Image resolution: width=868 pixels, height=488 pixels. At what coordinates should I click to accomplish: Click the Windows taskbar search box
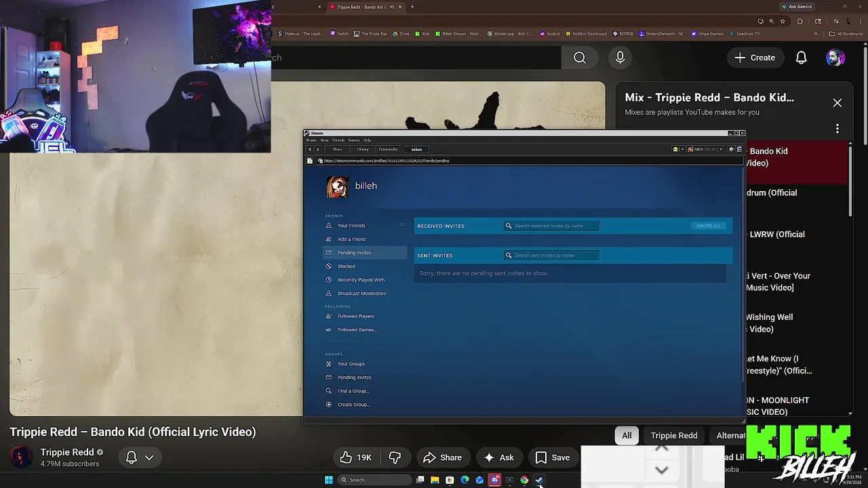pyautogui.click(x=375, y=480)
